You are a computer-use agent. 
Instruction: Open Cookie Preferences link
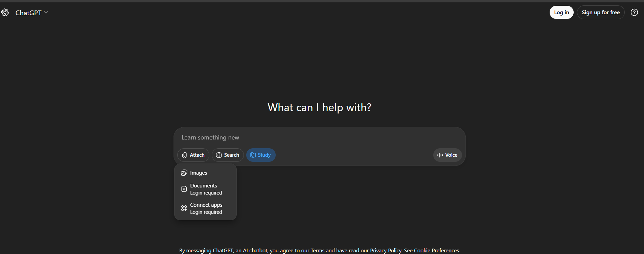(436, 251)
